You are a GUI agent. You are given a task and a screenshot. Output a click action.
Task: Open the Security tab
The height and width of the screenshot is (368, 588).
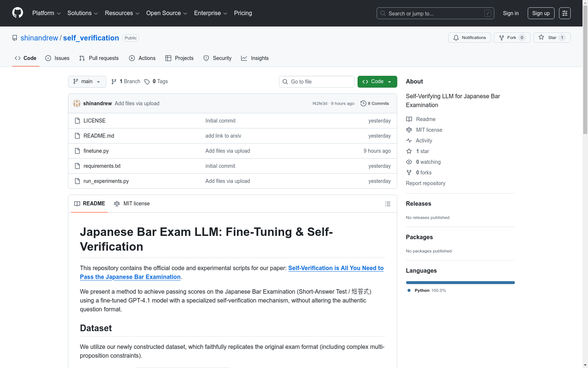tap(218, 58)
